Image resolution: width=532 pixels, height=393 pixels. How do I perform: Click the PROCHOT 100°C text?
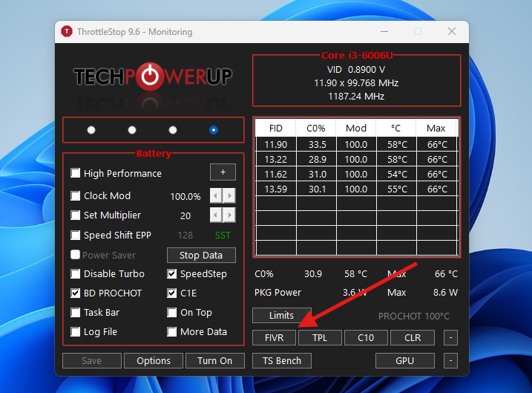[414, 316]
